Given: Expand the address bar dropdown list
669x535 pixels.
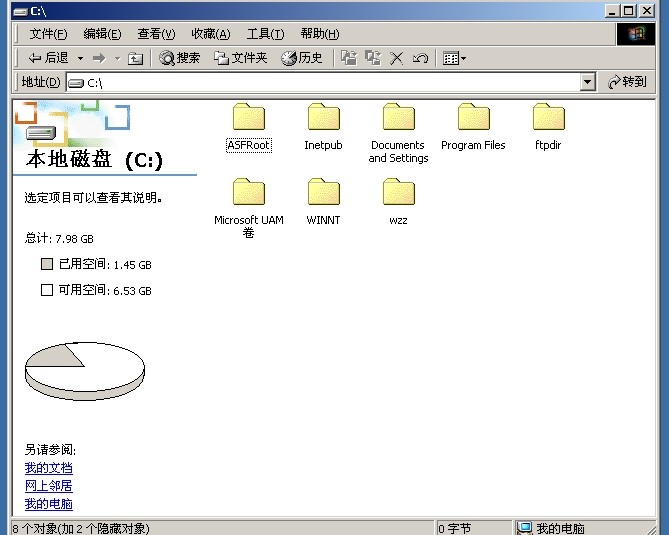Looking at the screenshot, I should pyautogui.click(x=588, y=82).
